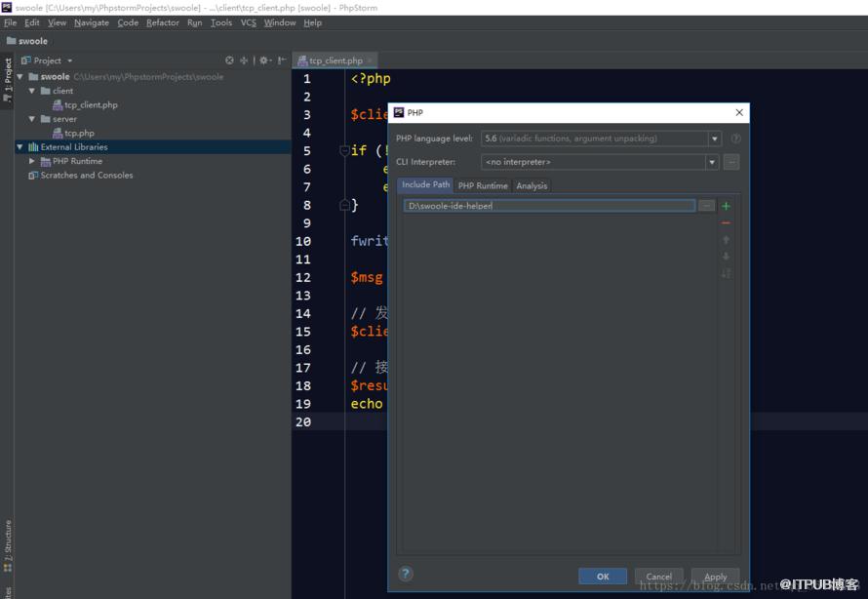Screen dimensions: 868x599
Task: Collapse the External Libraries node
Action: click(x=20, y=146)
